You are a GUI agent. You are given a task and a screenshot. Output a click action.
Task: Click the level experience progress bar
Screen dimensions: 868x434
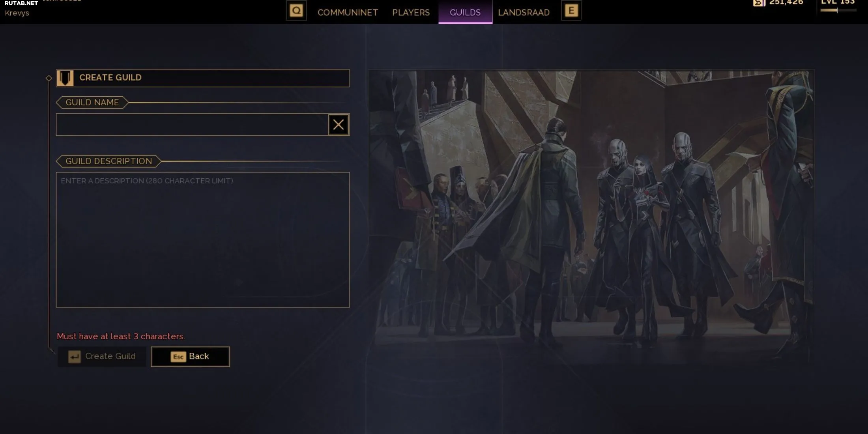838,10
